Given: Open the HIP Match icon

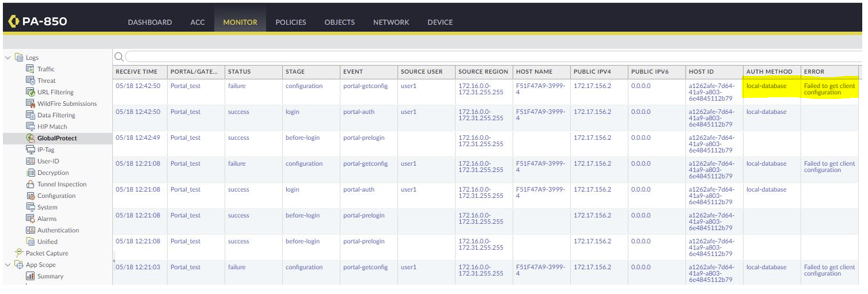Looking at the screenshot, I should 31,127.
